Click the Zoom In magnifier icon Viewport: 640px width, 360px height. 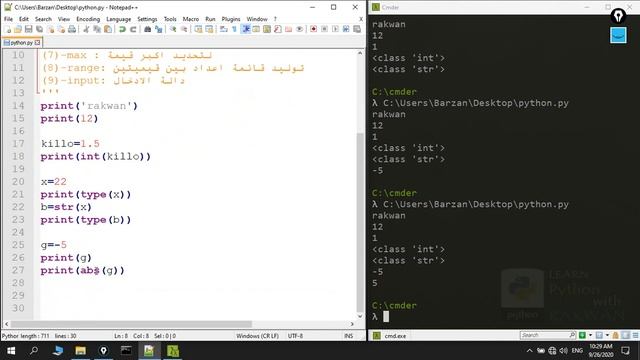point(173,29)
